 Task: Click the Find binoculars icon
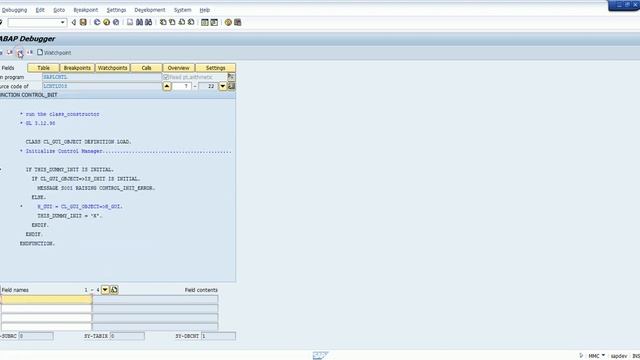pyautogui.click(x=140, y=22)
